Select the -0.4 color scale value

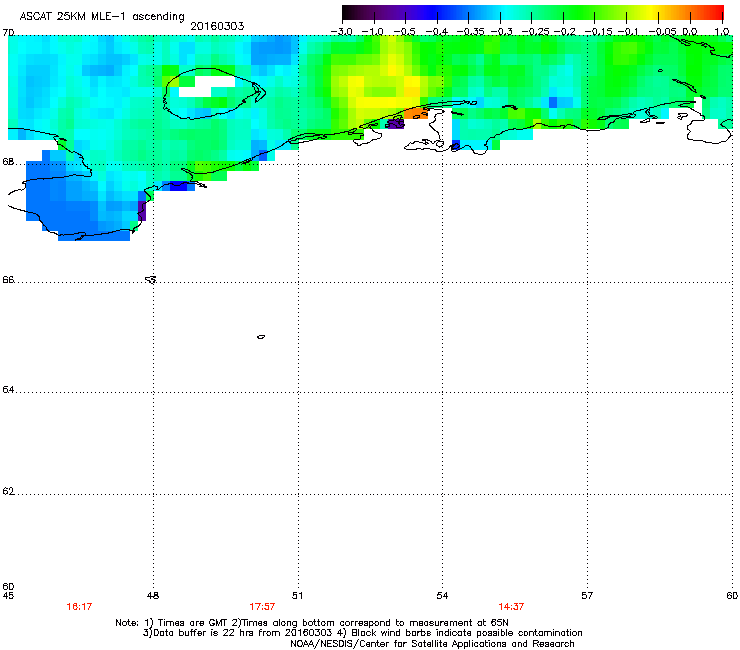tap(436, 32)
